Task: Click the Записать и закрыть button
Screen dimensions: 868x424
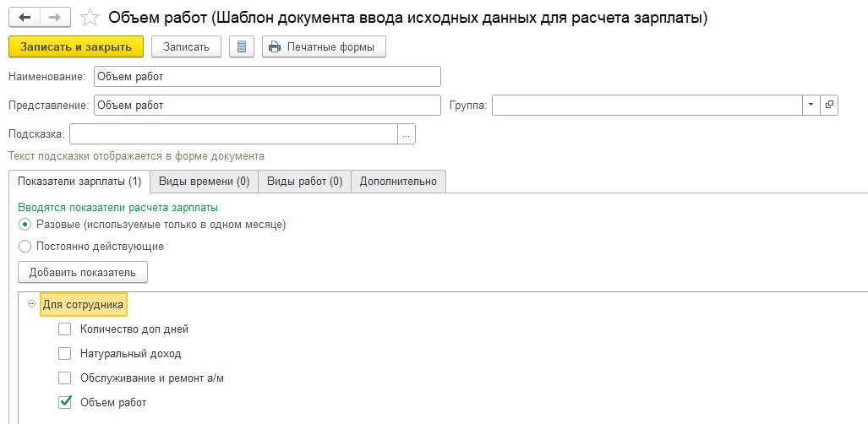Action: [x=76, y=47]
